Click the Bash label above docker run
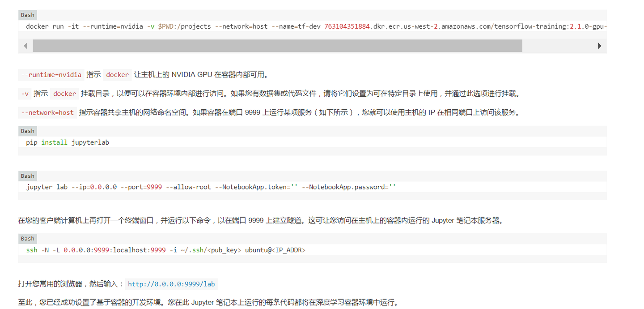 [x=28, y=15]
